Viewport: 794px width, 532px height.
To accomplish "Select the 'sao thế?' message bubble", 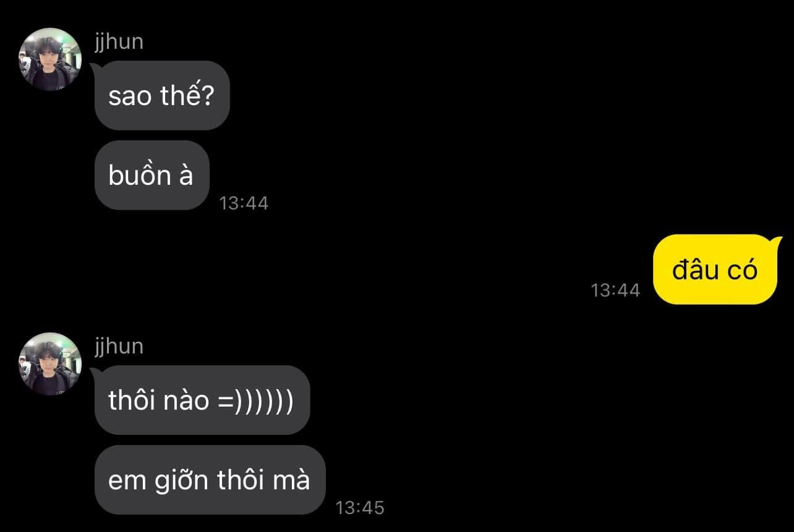I will (x=162, y=96).
